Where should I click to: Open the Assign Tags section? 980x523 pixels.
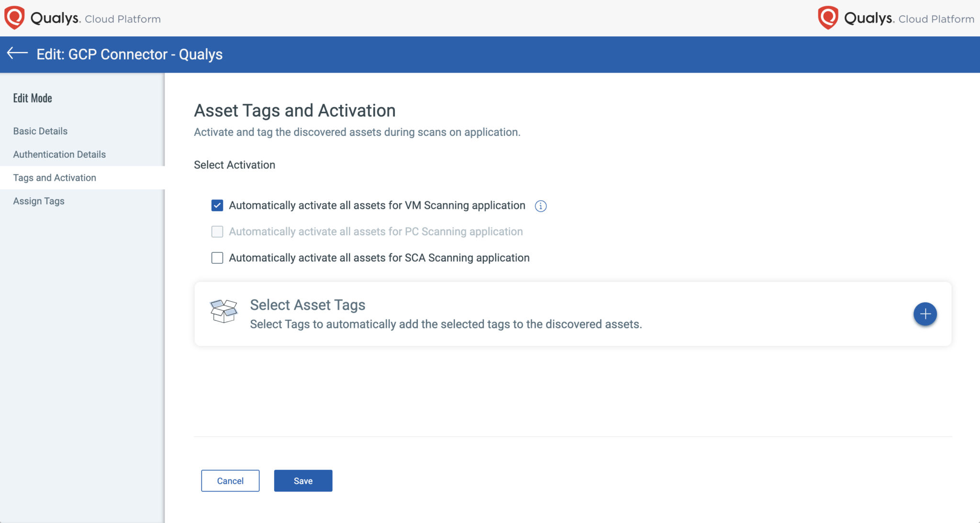(38, 201)
